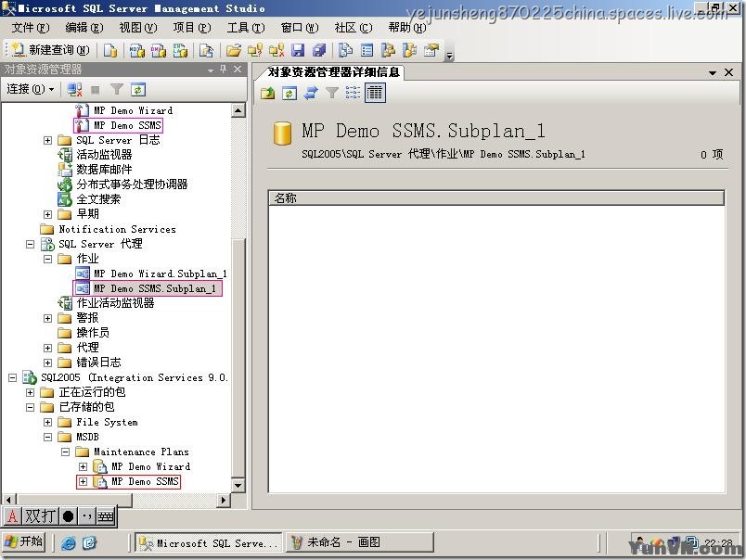The image size is (746, 560).
Task: Click the Up folder icon in details pane
Action: click(x=268, y=93)
